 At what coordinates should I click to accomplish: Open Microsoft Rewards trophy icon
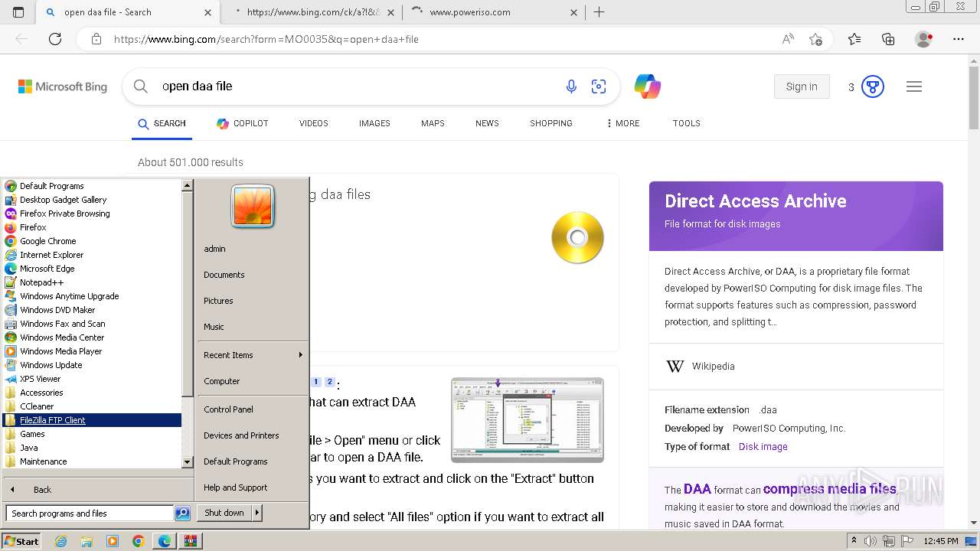point(873,86)
